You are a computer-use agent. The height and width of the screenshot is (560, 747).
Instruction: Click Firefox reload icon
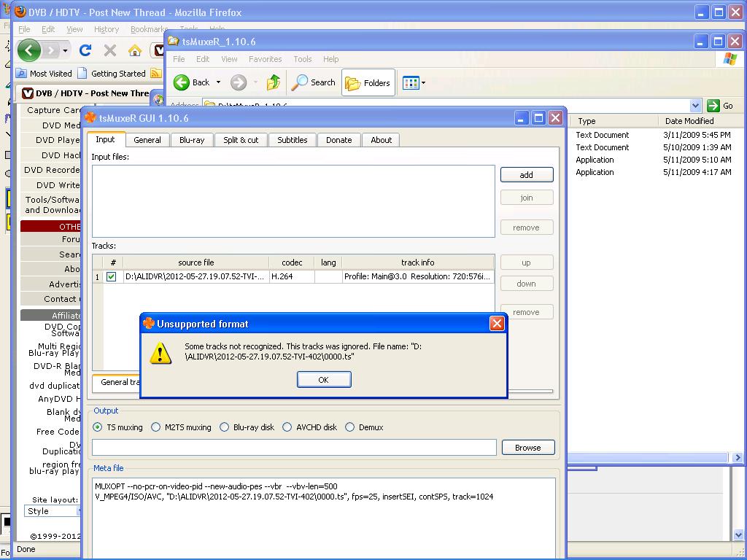[85, 50]
